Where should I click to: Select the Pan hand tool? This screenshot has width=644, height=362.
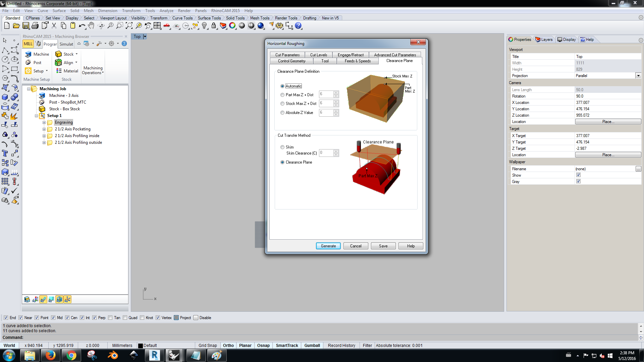(91, 26)
